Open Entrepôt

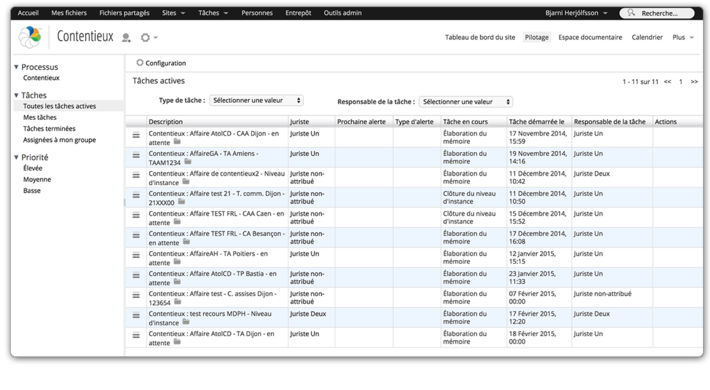point(298,13)
